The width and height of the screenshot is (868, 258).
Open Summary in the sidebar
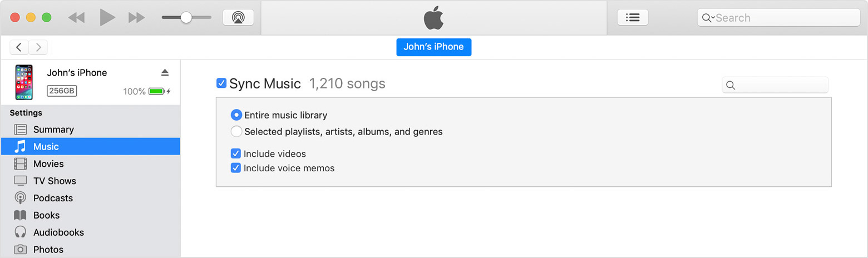pyautogui.click(x=53, y=130)
